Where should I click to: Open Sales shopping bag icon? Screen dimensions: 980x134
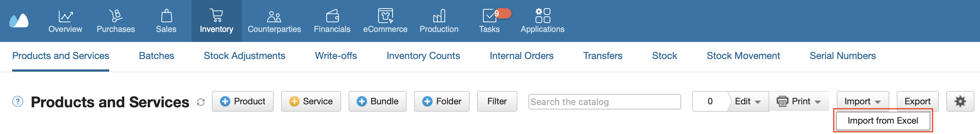pos(166,16)
